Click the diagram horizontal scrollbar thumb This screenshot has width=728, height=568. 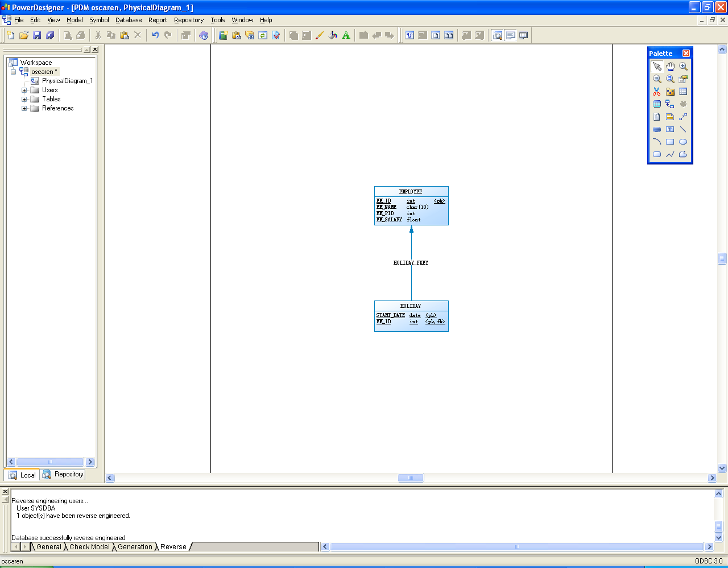pyautogui.click(x=411, y=478)
